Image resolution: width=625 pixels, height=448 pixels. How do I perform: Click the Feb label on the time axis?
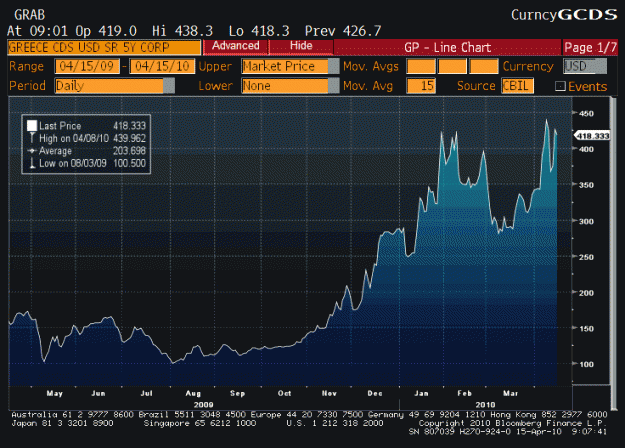pos(464,393)
